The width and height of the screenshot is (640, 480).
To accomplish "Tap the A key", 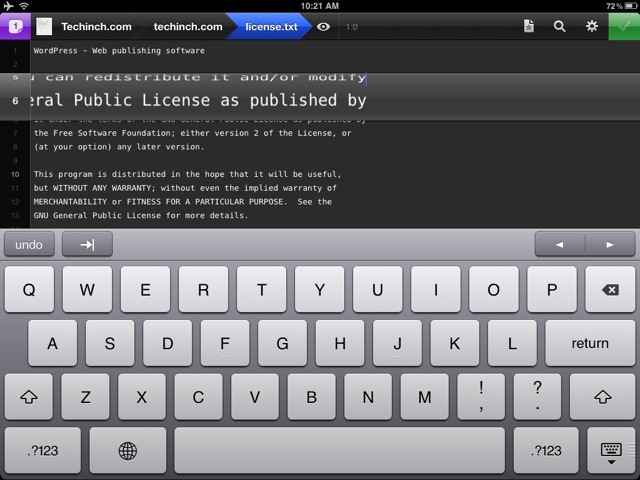I will tap(52, 343).
